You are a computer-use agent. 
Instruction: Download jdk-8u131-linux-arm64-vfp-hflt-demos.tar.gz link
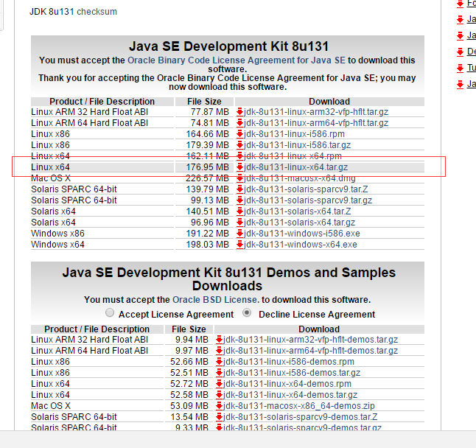click(310, 351)
